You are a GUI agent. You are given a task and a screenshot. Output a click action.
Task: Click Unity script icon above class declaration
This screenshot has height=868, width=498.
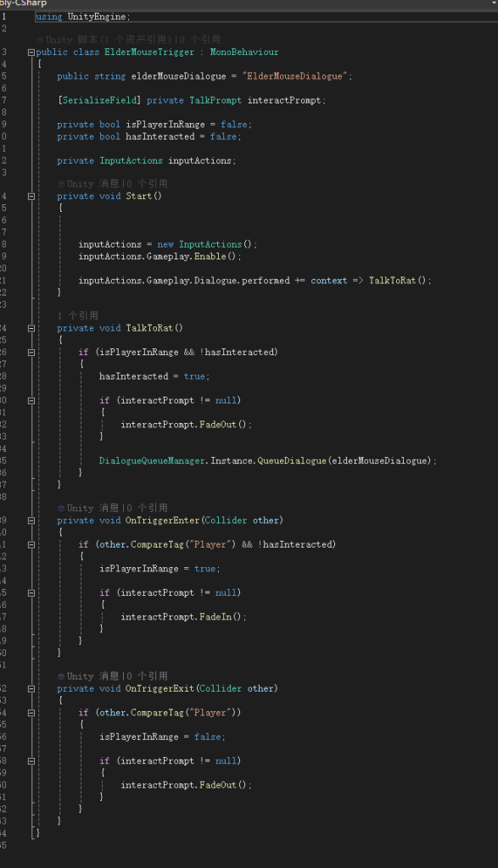[39, 40]
